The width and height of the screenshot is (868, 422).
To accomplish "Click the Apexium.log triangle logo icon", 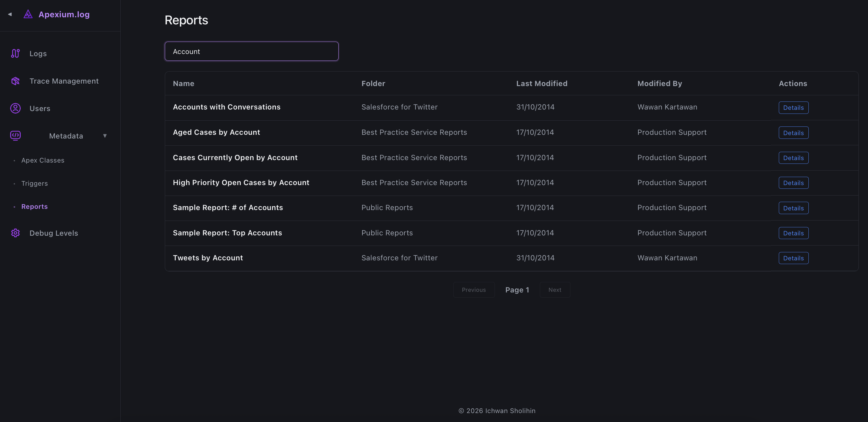I will pyautogui.click(x=28, y=14).
